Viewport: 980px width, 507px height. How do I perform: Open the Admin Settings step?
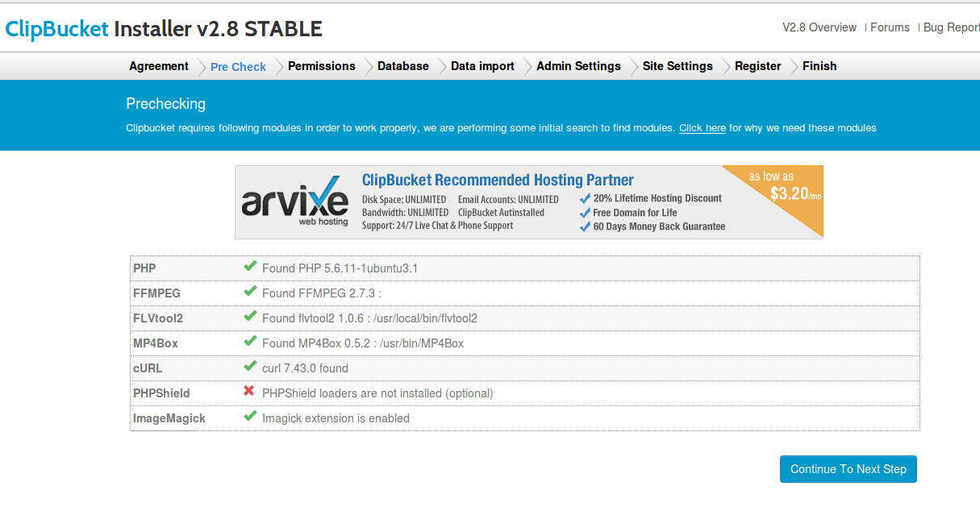coord(578,66)
